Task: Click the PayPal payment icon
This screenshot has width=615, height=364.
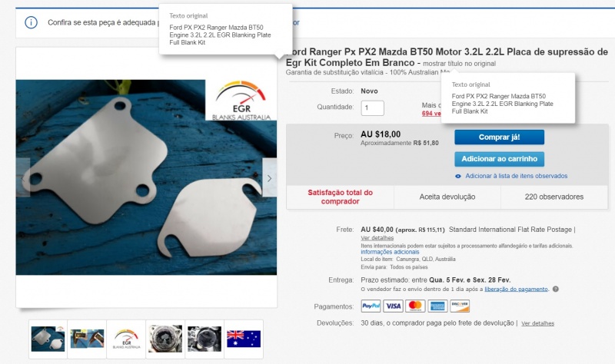Action: pos(371,306)
